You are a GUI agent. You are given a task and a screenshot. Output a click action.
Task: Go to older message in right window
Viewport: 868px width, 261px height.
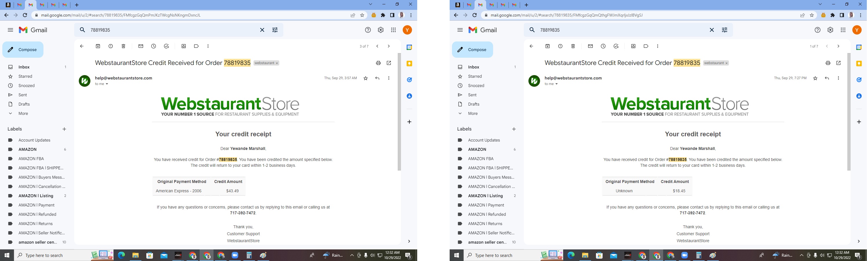[x=838, y=46]
